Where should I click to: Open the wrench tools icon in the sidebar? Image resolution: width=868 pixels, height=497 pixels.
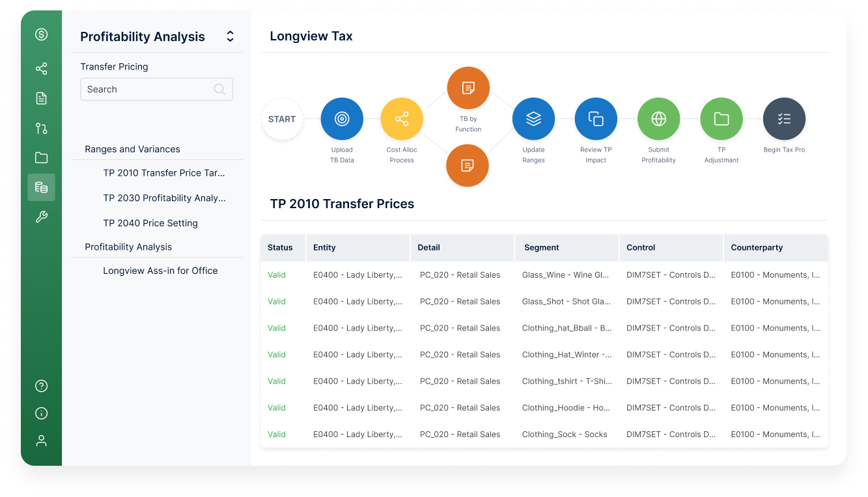(x=41, y=216)
